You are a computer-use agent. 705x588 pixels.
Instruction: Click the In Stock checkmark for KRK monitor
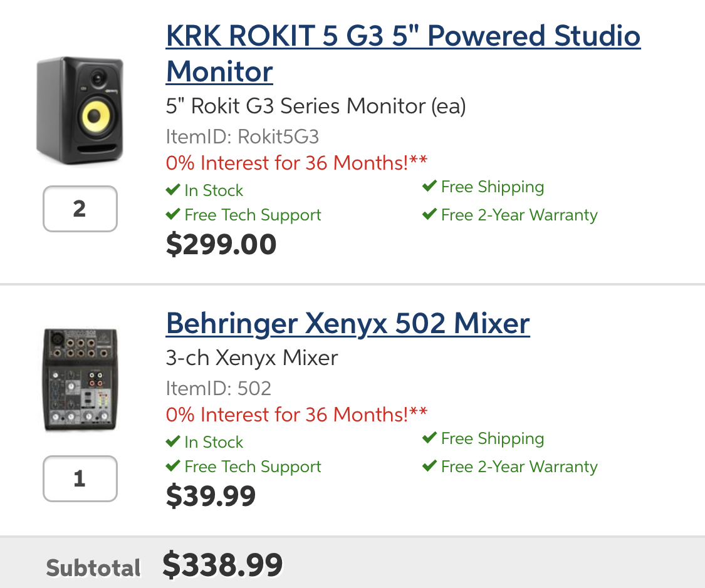point(173,190)
